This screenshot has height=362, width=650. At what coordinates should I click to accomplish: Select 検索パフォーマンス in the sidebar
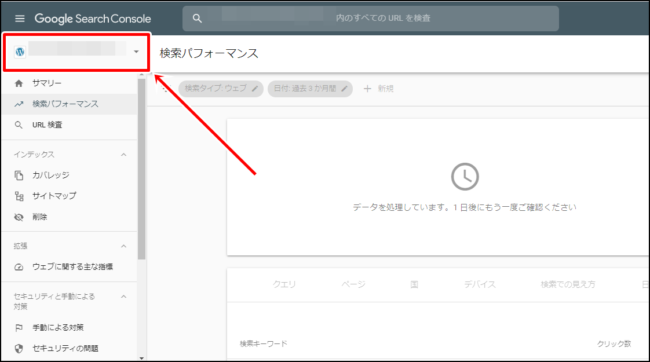click(69, 104)
